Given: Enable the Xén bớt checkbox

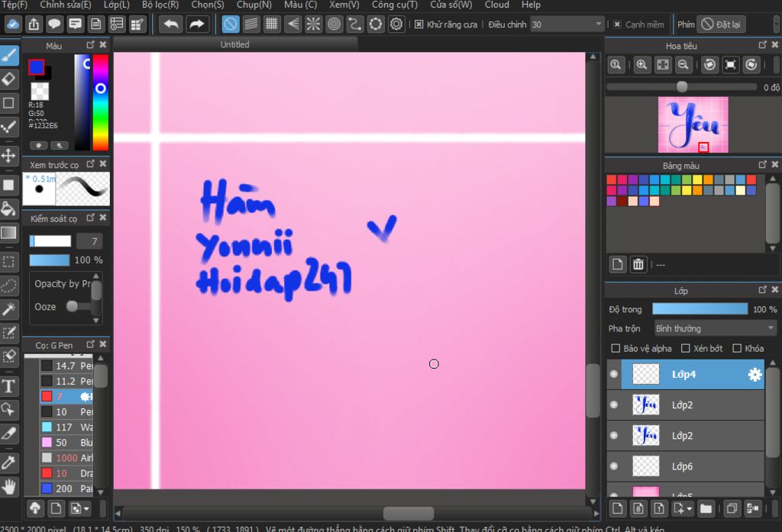Looking at the screenshot, I should coord(686,349).
